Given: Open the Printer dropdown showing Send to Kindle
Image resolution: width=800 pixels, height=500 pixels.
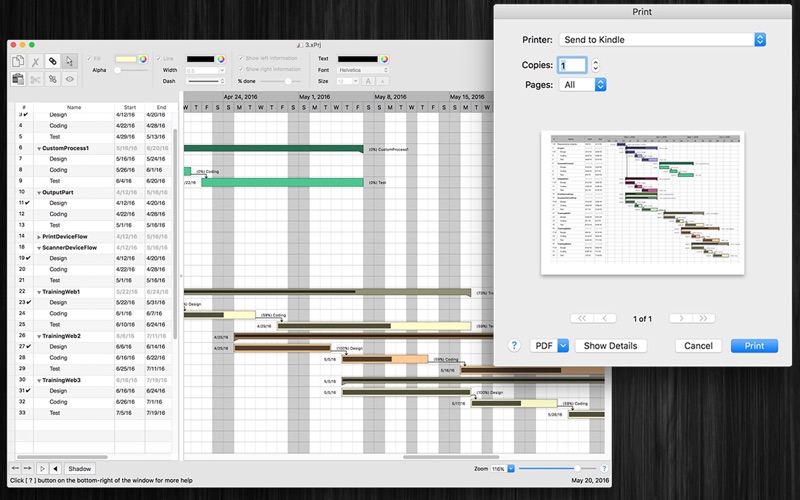Looking at the screenshot, I should point(662,39).
